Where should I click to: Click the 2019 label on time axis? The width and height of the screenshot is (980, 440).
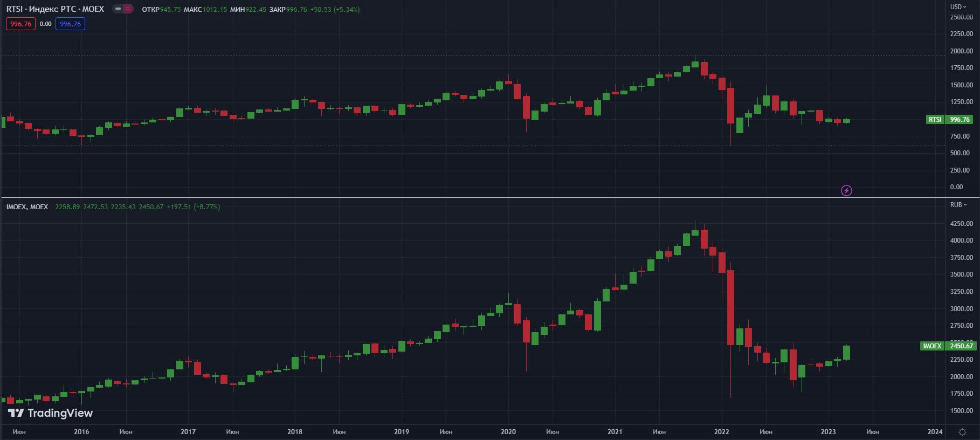(402, 432)
